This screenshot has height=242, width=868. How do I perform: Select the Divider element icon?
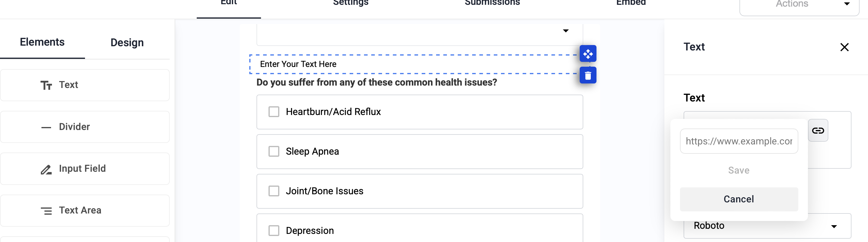[x=47, y=127]
